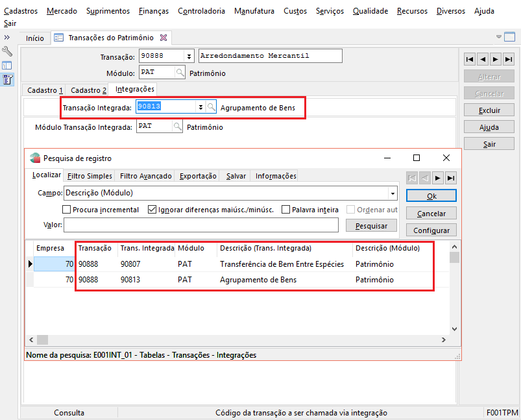Close the Transações do Patrimônio tab
521x420 pixels.
click(x=163, y=38)
